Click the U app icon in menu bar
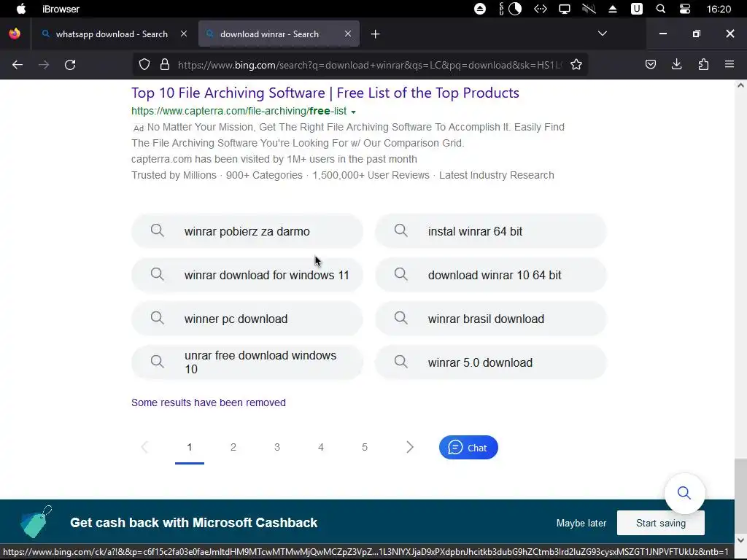 pyautogui.click(x=637, y=9)
